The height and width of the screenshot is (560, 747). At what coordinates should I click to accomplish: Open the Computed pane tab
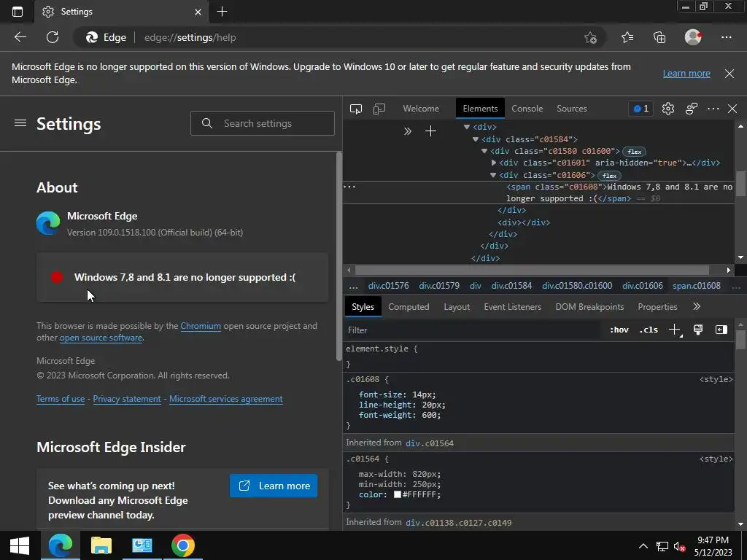pyautogui.click(x=409, y=307)
